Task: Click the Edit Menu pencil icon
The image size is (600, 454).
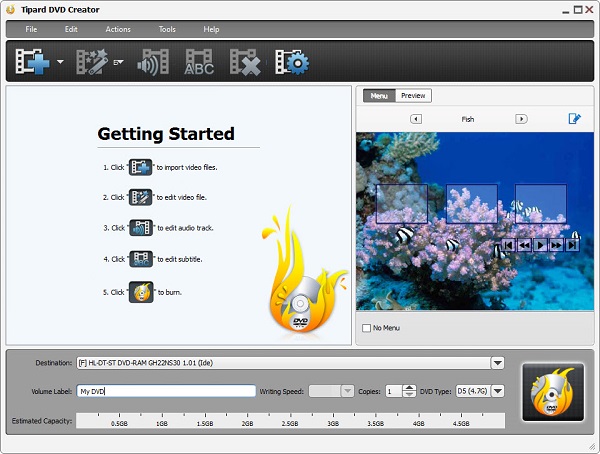Action: (574, 119)
